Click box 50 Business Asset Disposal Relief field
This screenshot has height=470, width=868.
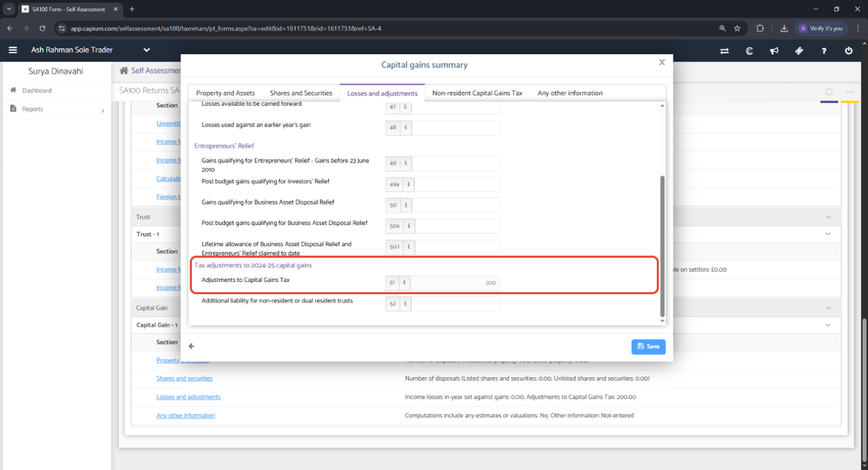[x=455, y=205]
